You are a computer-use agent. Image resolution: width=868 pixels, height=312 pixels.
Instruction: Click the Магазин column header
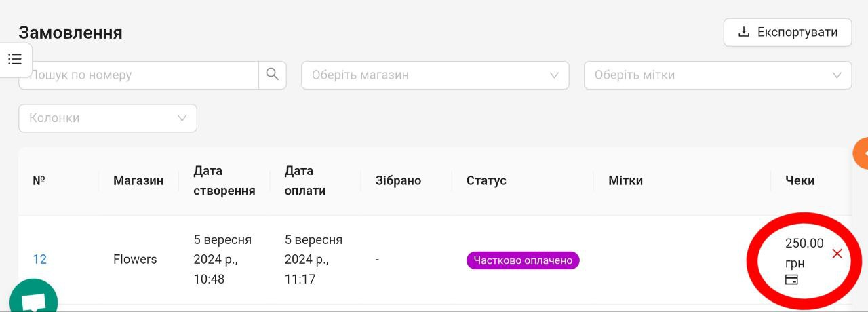coord(138,180)
